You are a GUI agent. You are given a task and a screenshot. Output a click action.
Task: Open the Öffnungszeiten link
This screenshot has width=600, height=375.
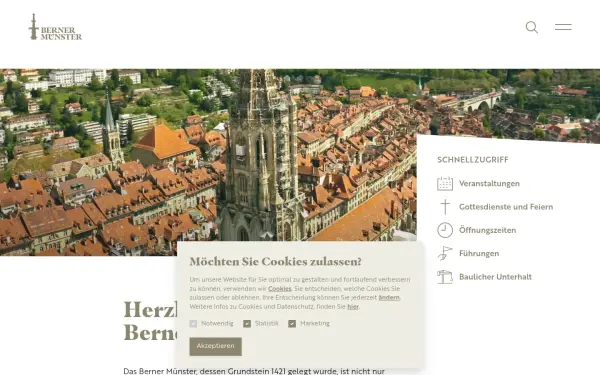point(488,230)
